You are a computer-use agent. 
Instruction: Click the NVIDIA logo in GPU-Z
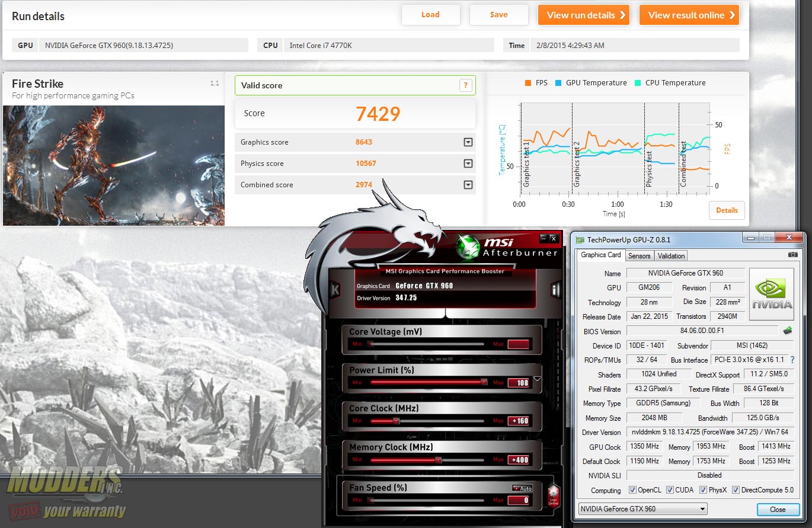pos(772,294)
